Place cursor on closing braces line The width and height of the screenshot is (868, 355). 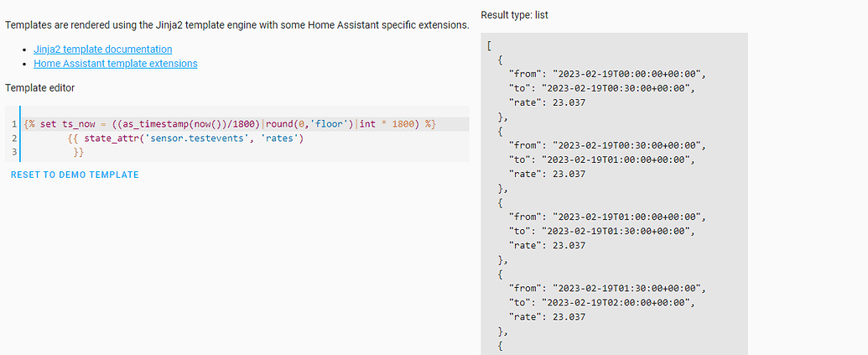click(78, 152)
